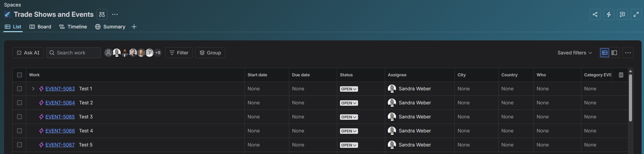Open the EVENT-5064 link
Viewport: 644px width, 154px height.
click(60, 103)
